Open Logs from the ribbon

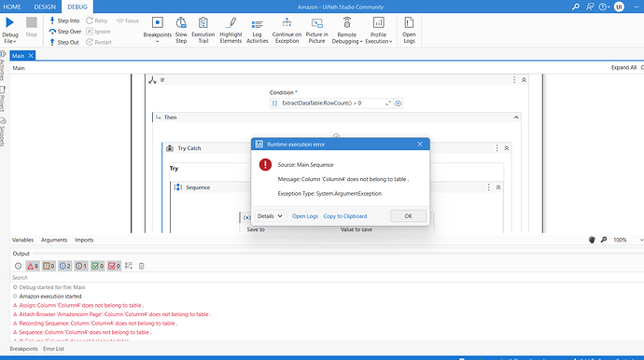409,30
